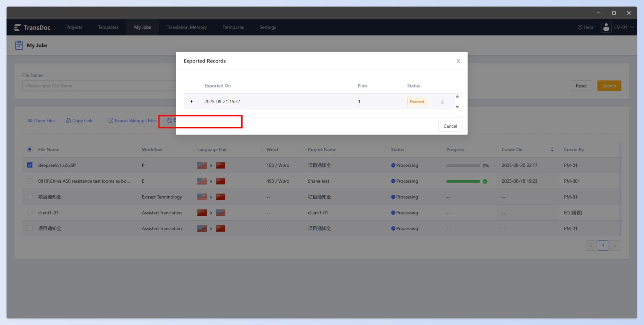This screenshot has width=644, height=325.
Task: Check the 0819\China A50 row checkbox
Action: click(x=30, y=181)
